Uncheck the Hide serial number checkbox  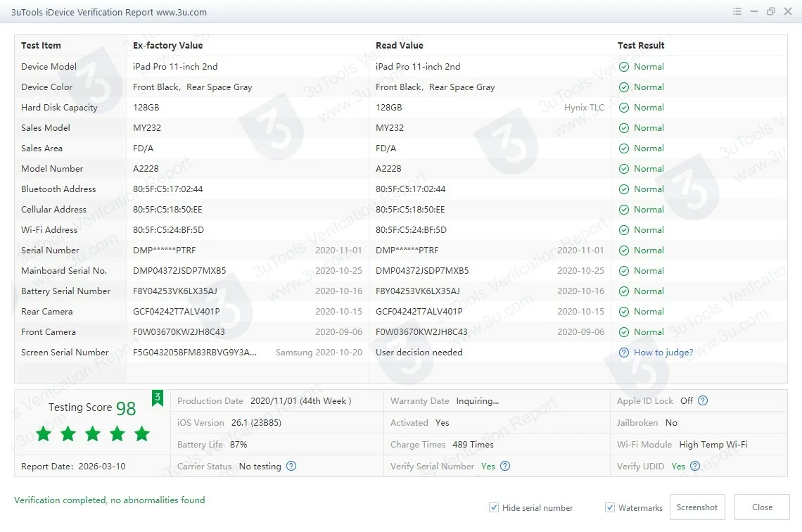495,507
